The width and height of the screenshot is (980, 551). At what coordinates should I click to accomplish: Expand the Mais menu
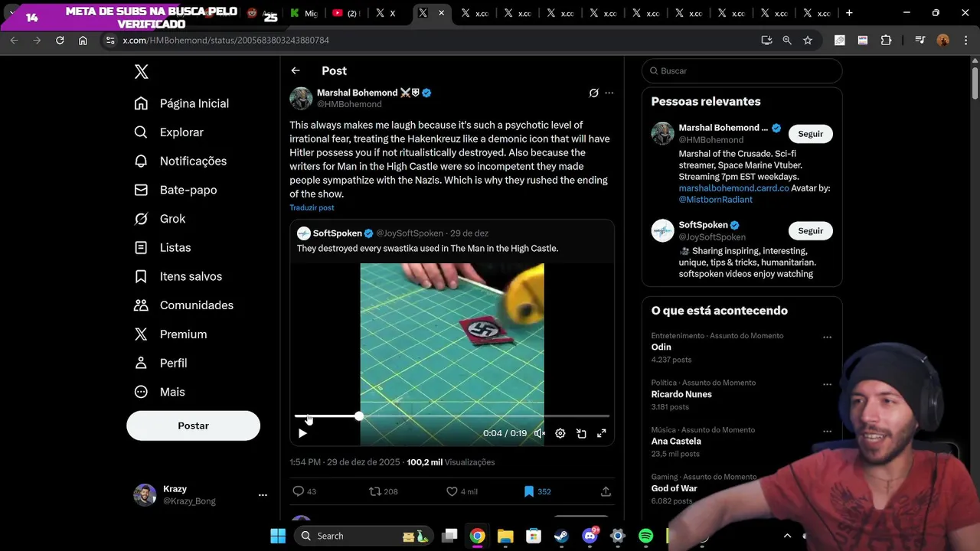coord(159,392)
